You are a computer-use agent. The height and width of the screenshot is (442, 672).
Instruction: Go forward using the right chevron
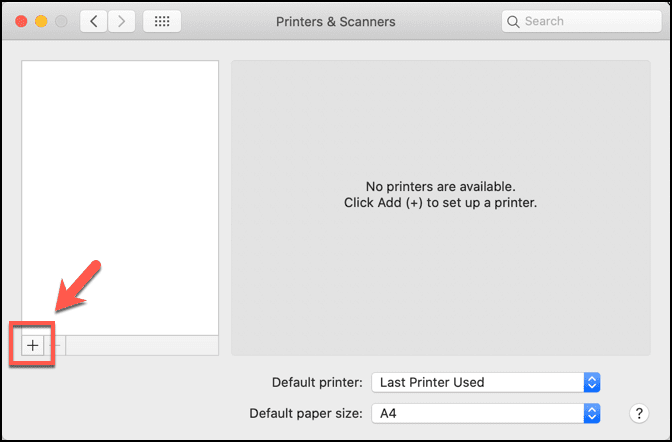click(x=121, y=21)
